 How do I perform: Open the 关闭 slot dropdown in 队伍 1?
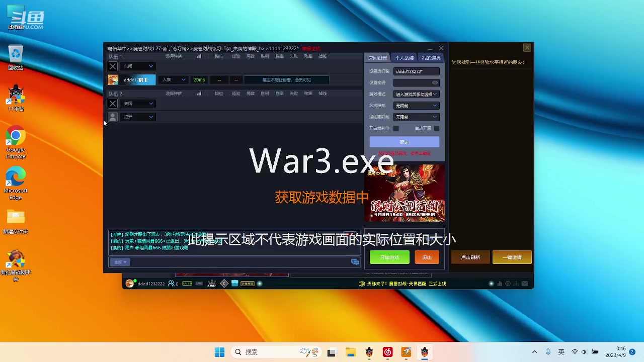pyautogui.click(x=138, y=66)
